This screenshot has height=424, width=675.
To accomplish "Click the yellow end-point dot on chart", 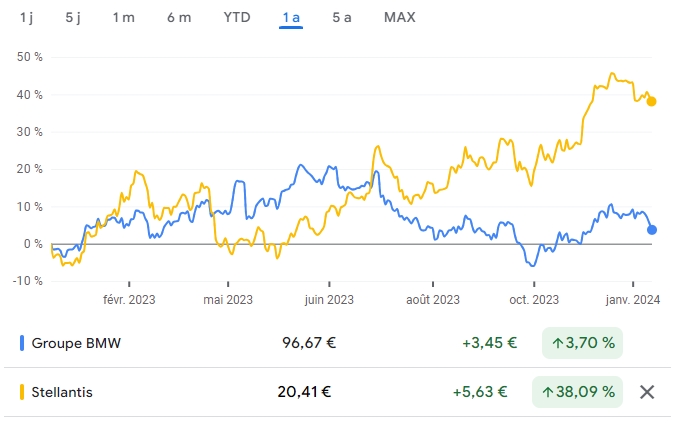I will [652, 101].
